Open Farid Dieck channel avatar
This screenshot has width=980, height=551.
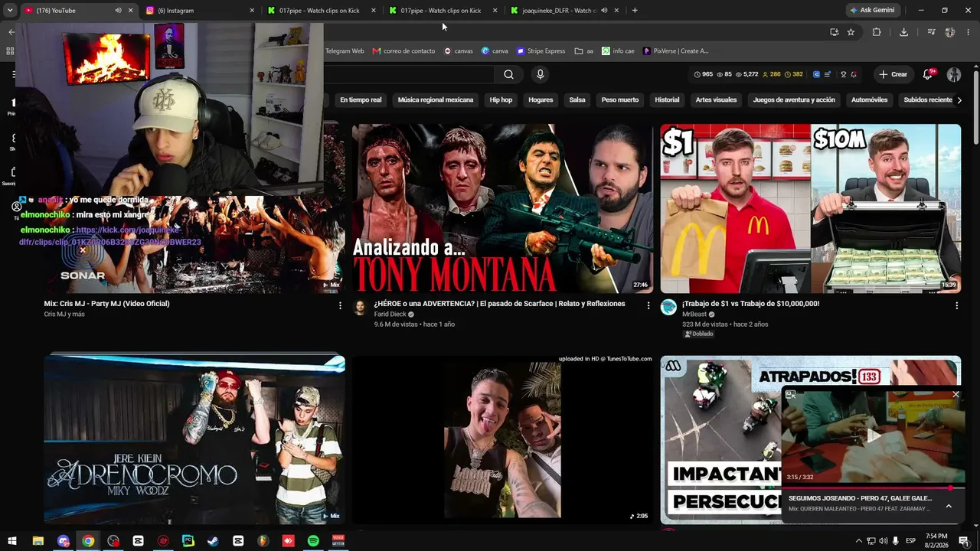point(360,308)
